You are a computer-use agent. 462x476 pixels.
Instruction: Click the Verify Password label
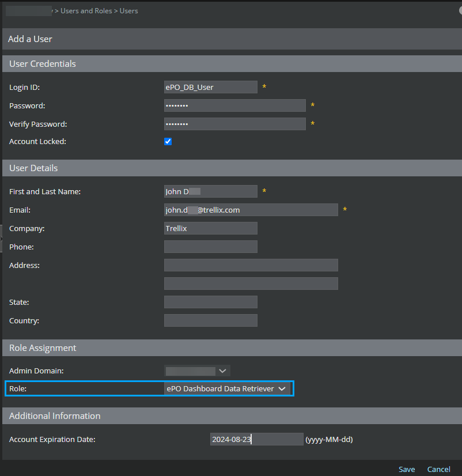38,124
